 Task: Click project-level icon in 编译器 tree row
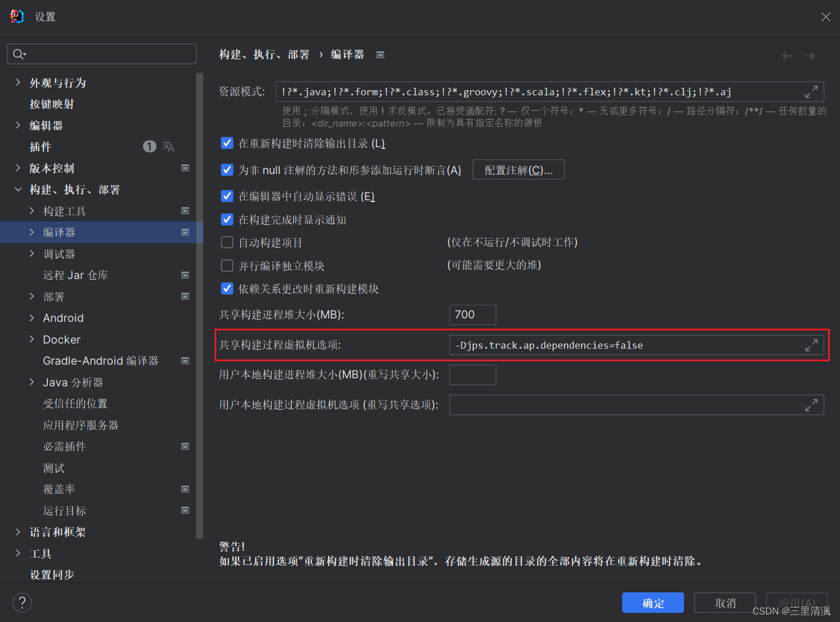tap(185, 232)
